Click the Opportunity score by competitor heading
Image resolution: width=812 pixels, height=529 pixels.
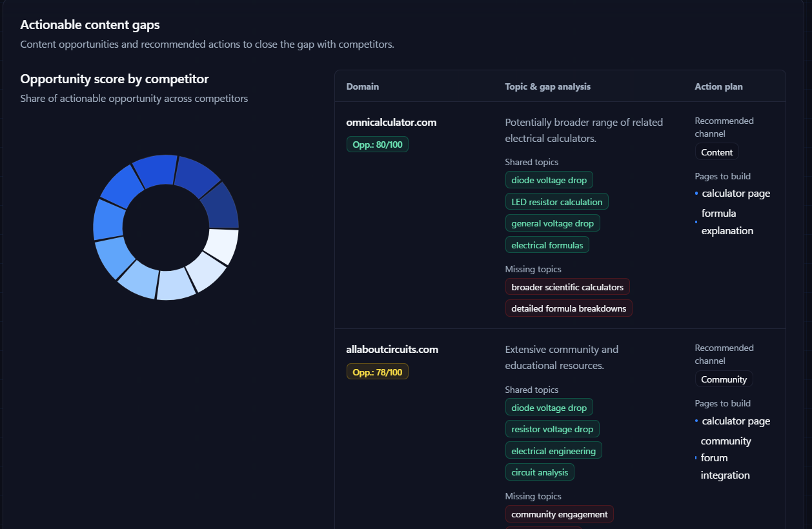[x=114, y=79]
